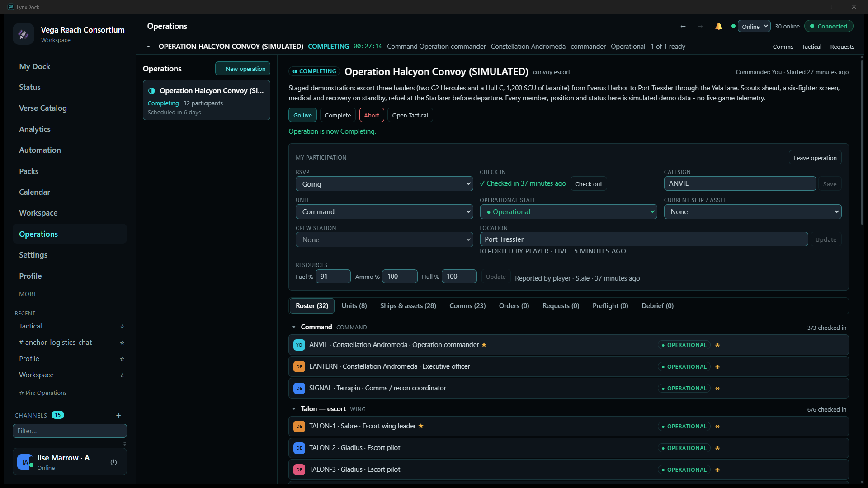868x488 pixels.
Task: Star the Workspace recent item
Action: point(122,375)
